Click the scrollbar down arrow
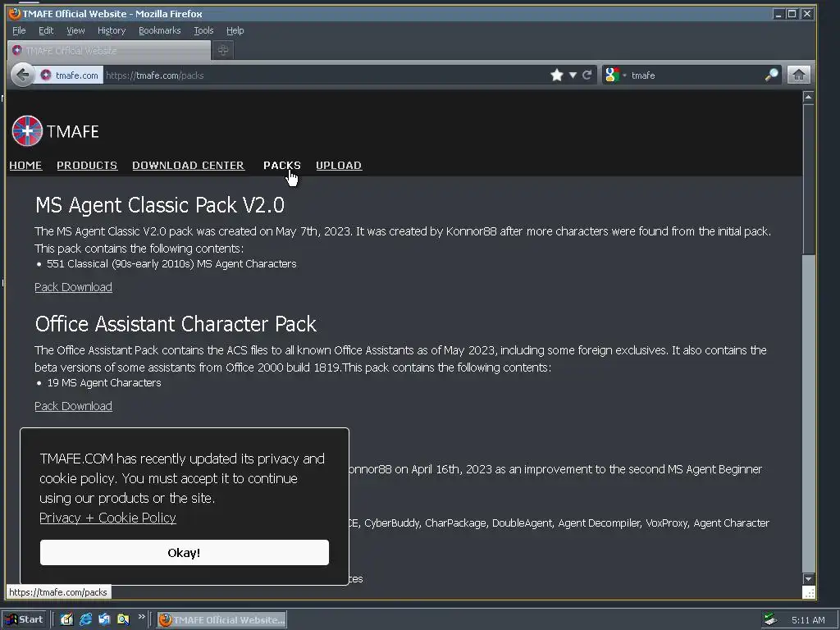The height and width of the screenshot is (630, 840). pyautogui.click(x=808, y=578)
